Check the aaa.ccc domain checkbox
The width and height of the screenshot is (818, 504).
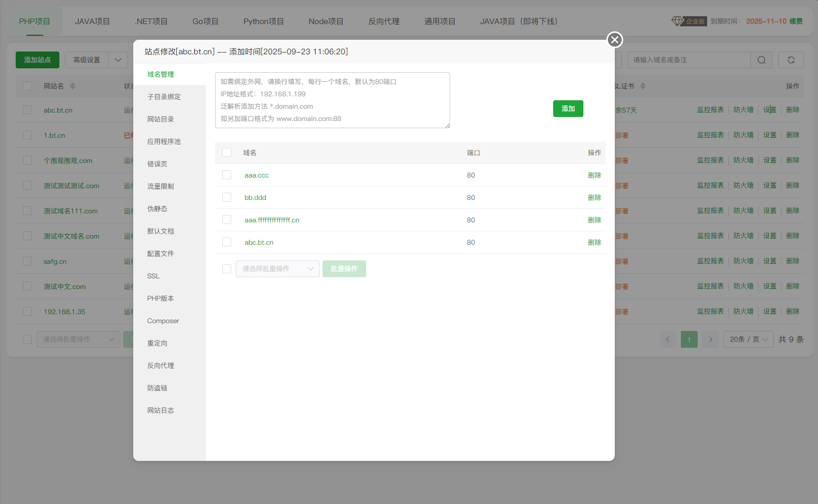tap(227, 175)
